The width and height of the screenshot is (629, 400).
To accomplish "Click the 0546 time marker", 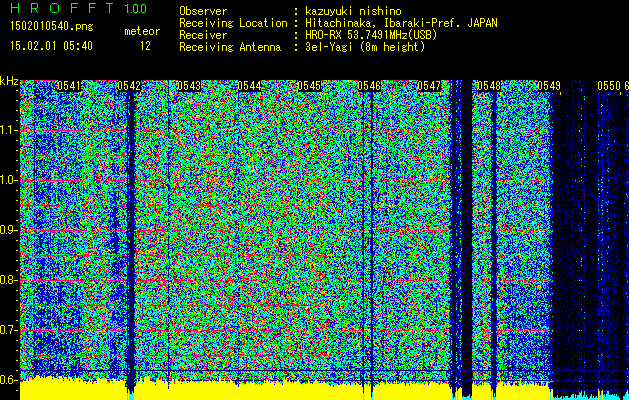I will point(369,87).
